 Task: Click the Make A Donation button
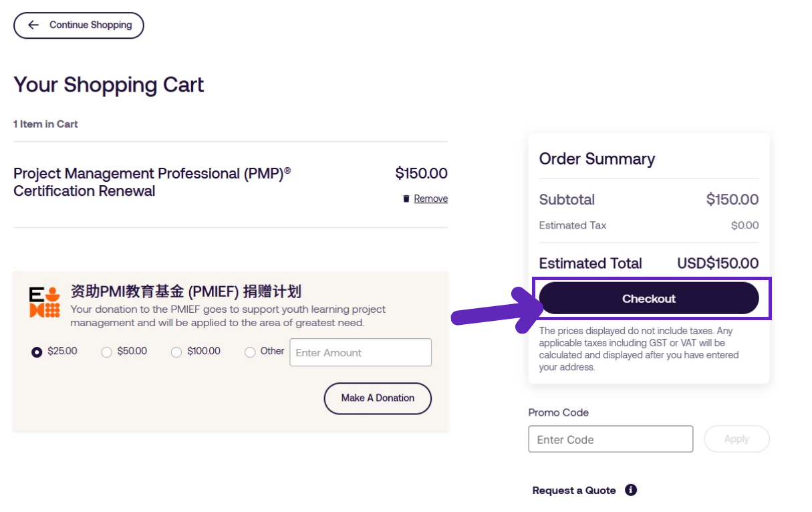tap(378, 398)
